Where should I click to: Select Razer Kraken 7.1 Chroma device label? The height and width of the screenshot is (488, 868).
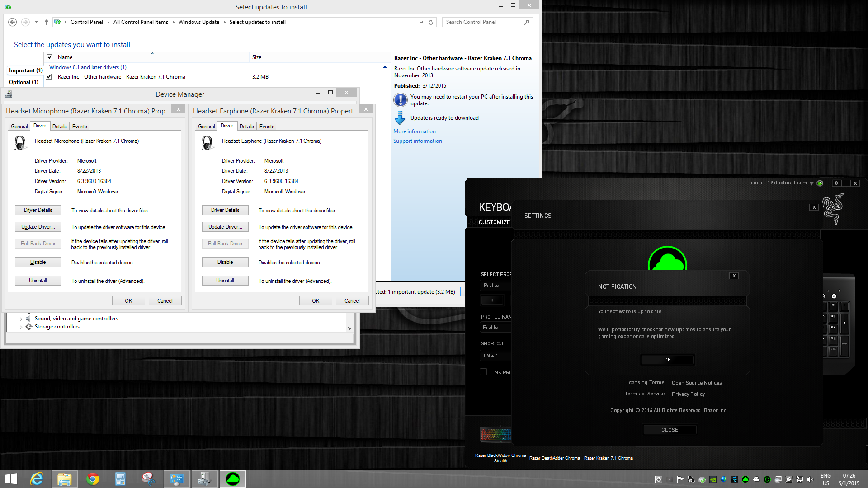(x=608, y=458)
